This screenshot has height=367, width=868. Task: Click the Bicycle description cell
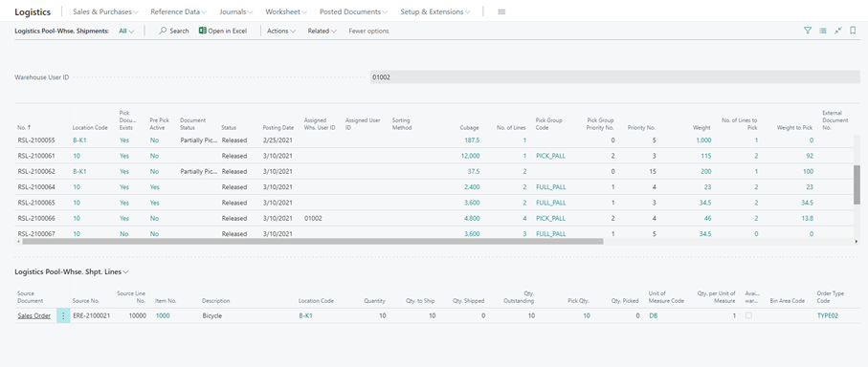[212, 315]
